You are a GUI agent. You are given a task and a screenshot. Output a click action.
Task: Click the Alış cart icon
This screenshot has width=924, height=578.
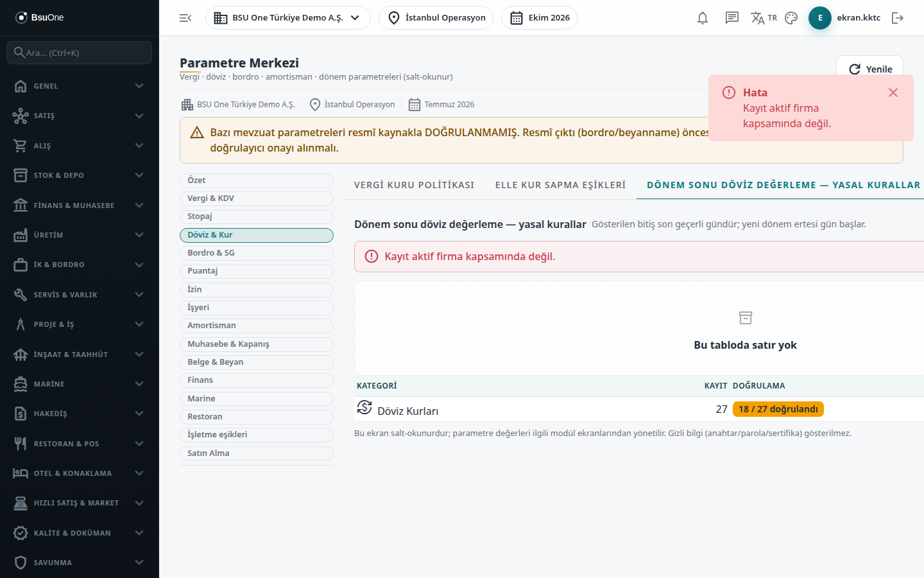click(x=21, y=146)
